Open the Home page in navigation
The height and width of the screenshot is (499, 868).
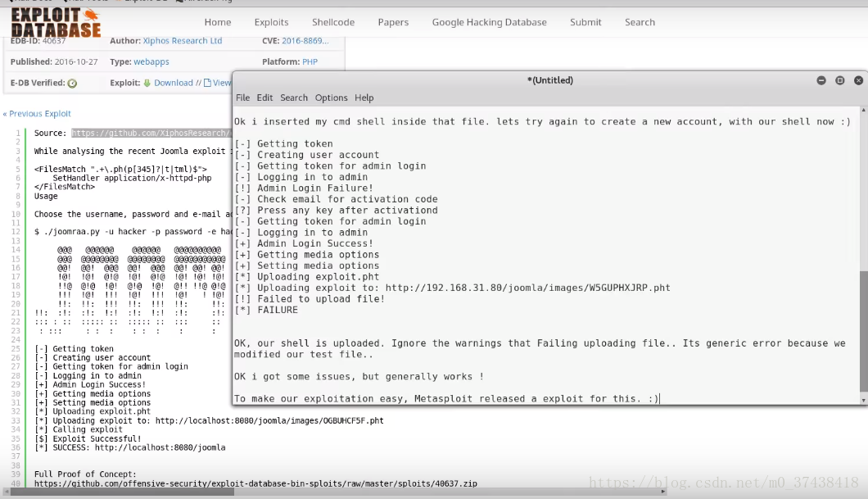click(218, 22)
